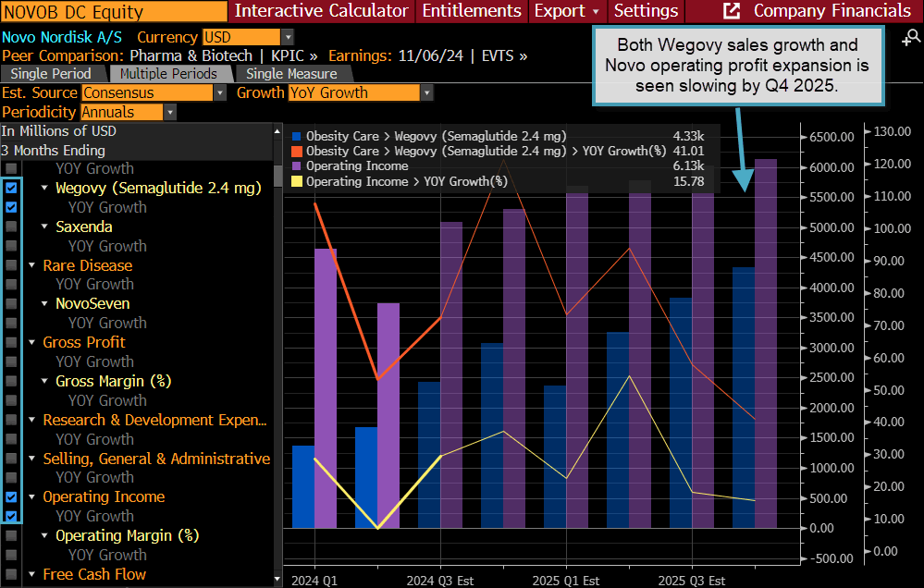Select the Rare Disease row label
The width and height of the screenshot is (924, 588).
[88, 265]
